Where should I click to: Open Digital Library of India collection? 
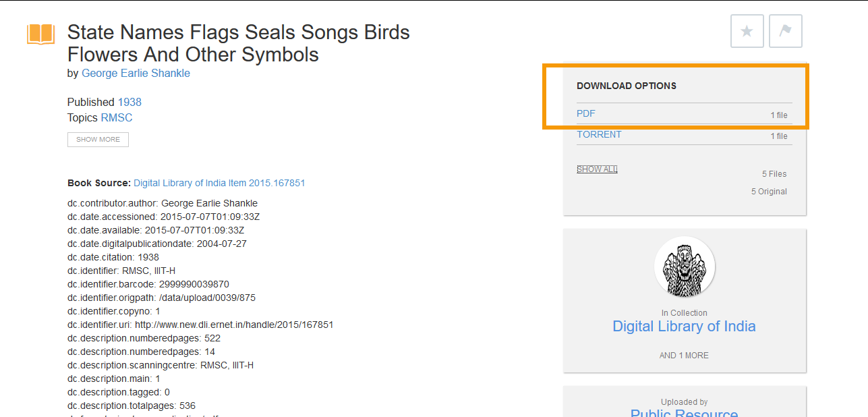pos(684,326)
